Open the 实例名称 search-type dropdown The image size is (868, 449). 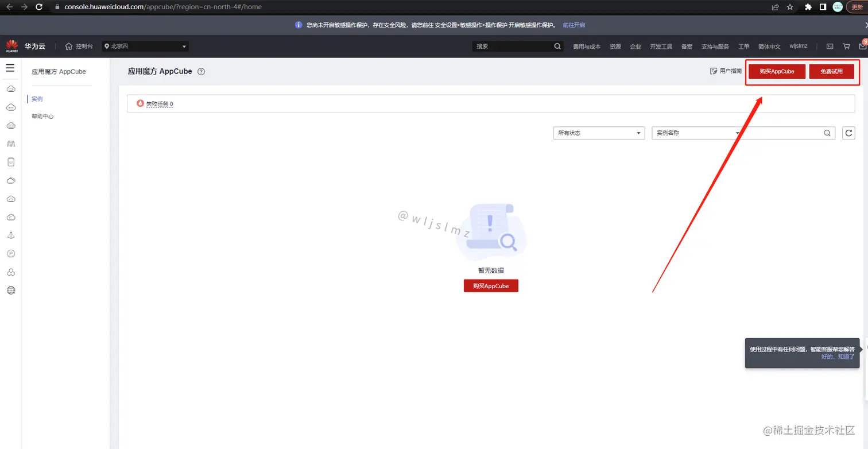click(x=698, y=133)
